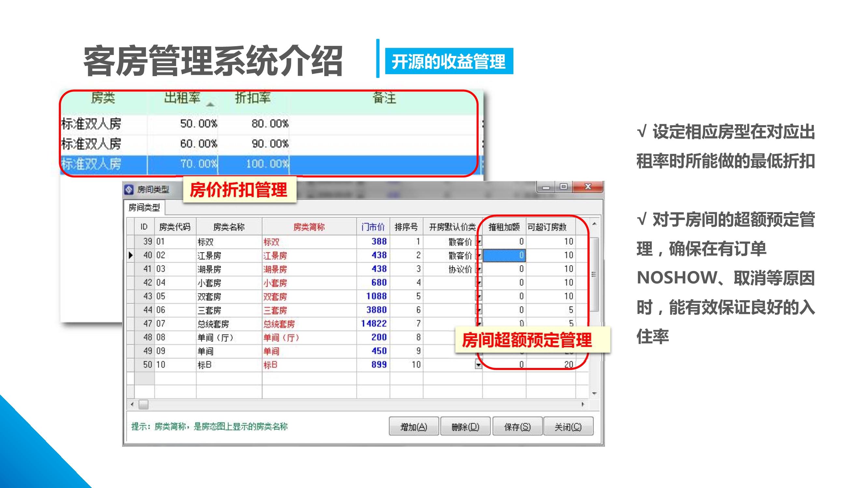Open price type dropdown in the 小套房 row
Screen dimensions: 868x488
tap(479, 283)
